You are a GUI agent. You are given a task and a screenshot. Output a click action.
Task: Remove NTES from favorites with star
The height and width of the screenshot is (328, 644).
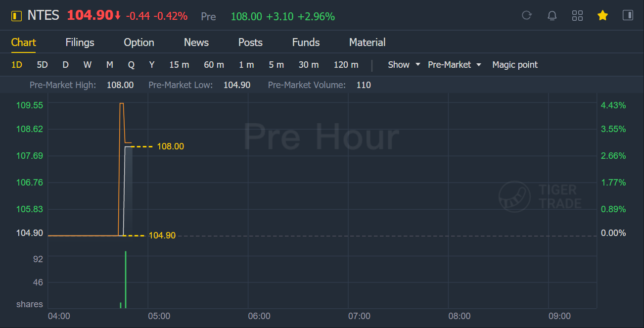coord(602,16)
